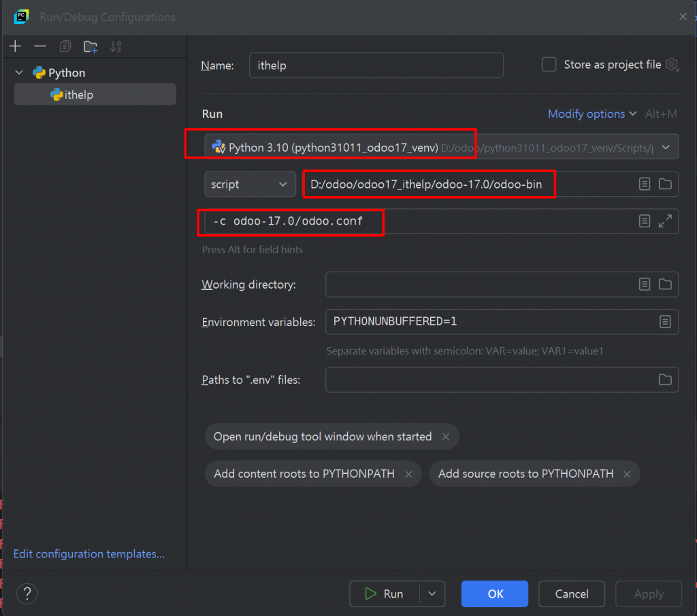Copy the selected configuration
697x616 pixels.
pyautogui.click(x=65, y=46)
